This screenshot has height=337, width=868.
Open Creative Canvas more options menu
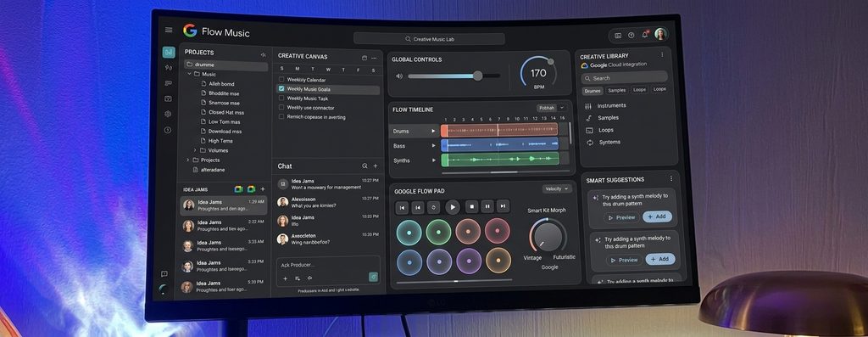click(x=374, y=58)
